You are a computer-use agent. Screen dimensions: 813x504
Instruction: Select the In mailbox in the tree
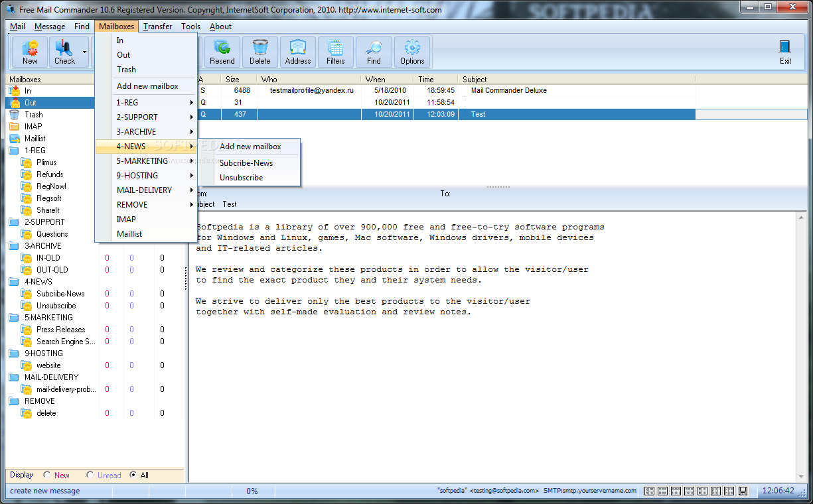28,91
